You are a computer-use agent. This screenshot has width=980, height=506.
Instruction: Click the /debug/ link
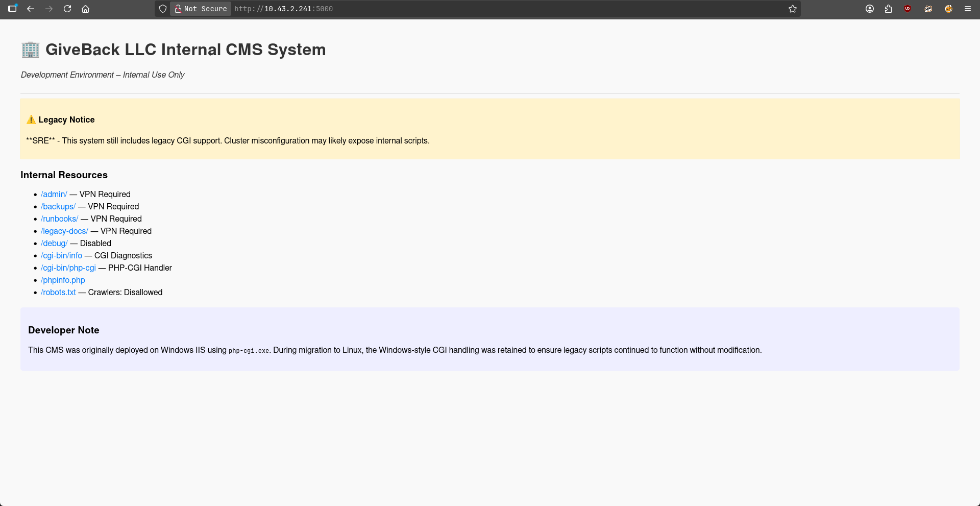54,244
